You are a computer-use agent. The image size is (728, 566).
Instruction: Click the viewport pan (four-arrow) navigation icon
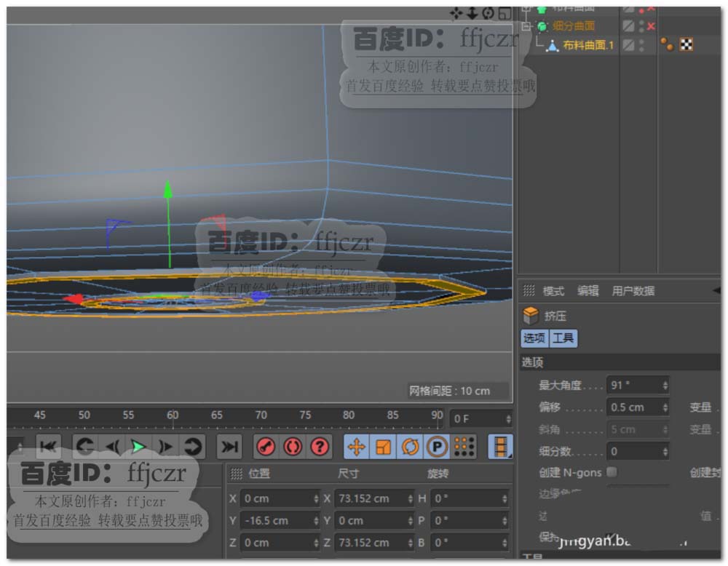[456, 13]
